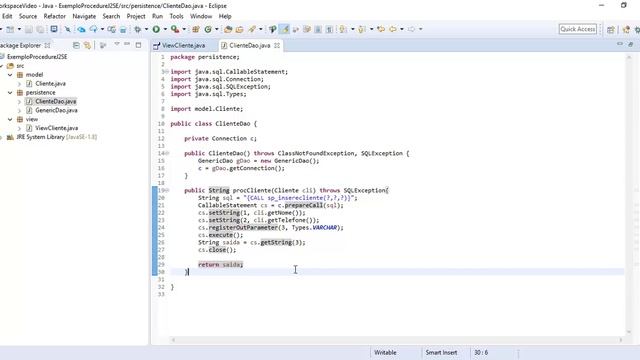Run the program with green play icon

156,29
